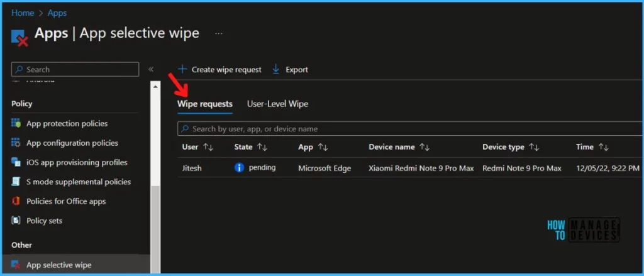
Task: Sort by the Time column arrows
Action: [x=604, y=147]
